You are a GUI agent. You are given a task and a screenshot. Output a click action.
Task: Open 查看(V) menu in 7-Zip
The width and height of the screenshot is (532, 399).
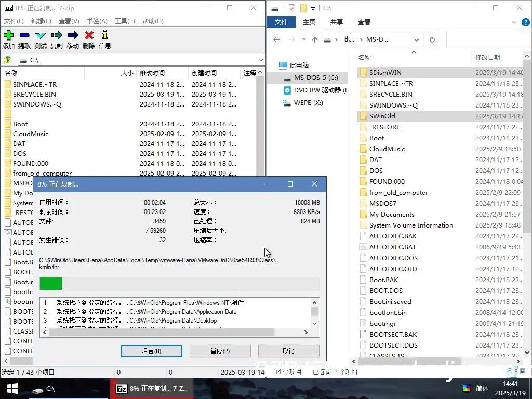click(69, 21)
